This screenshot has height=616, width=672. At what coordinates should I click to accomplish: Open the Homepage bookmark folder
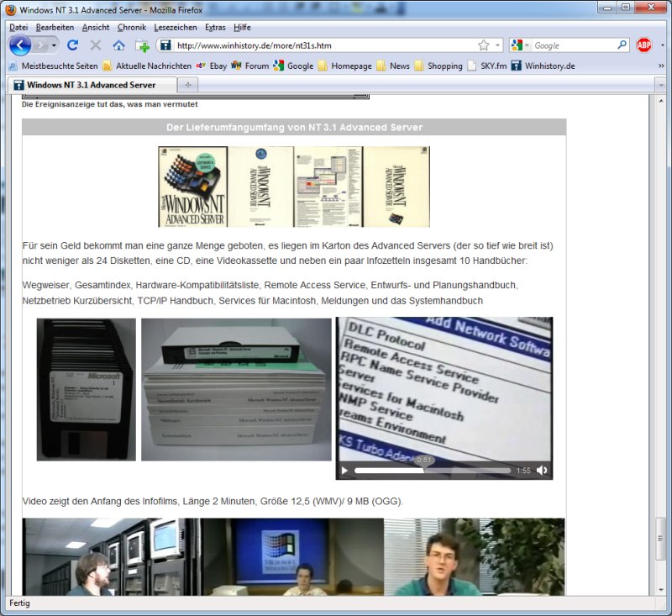click(345, 66)
